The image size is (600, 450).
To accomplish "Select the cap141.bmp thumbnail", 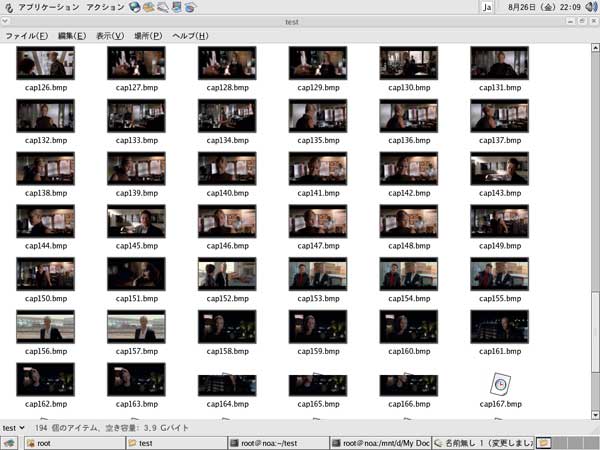I will 318,169.
